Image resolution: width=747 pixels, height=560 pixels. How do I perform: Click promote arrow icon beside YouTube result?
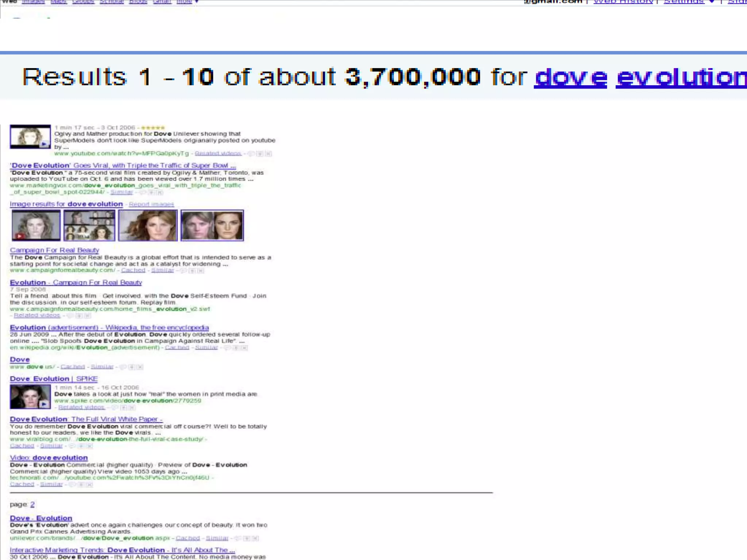point(260,154)
